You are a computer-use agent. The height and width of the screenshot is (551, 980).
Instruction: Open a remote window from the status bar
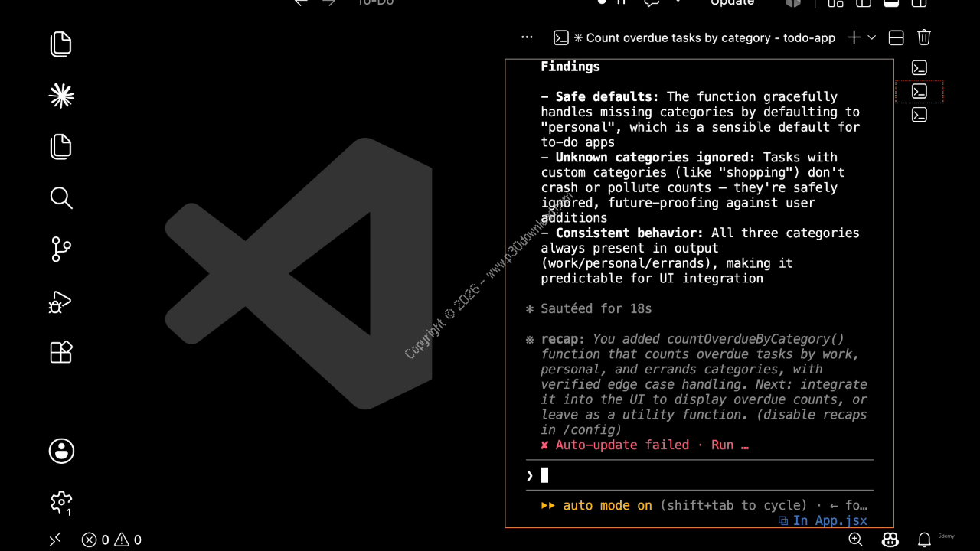55,540
